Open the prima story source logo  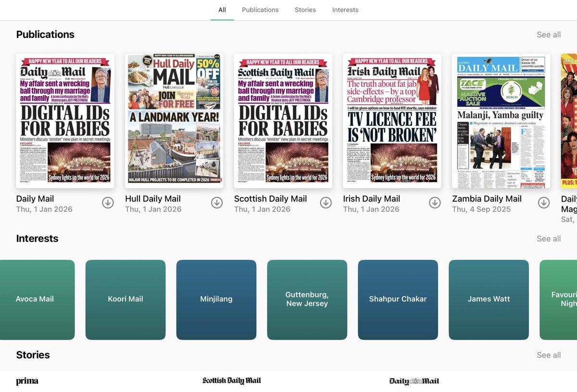[x=27, y=381]
